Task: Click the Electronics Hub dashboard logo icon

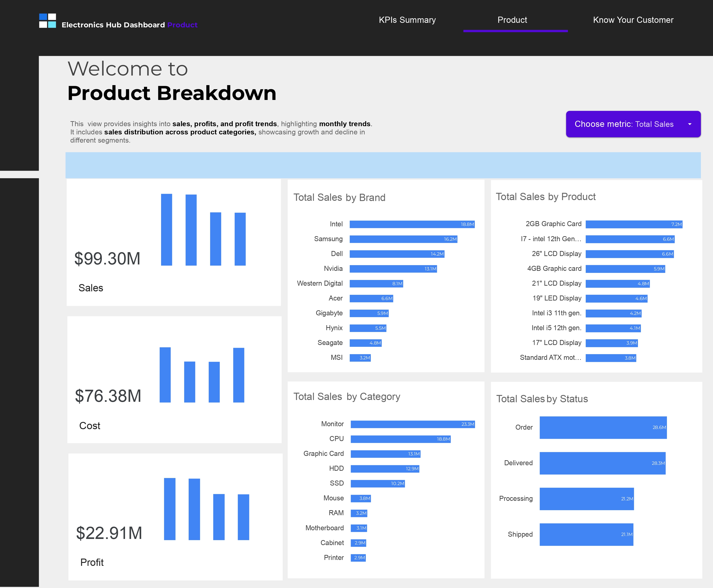Action: 47,21
